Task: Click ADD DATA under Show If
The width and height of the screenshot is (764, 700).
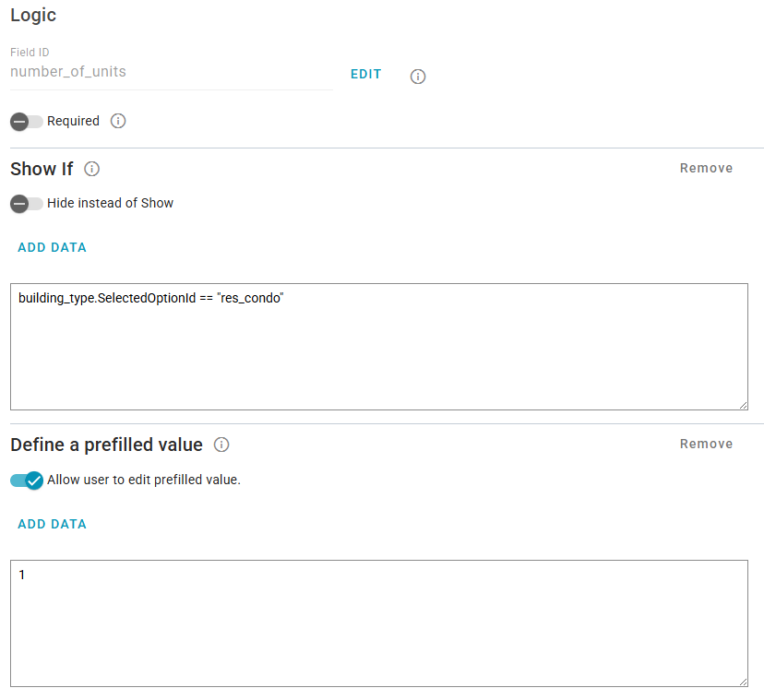Action: coord(53,247)
